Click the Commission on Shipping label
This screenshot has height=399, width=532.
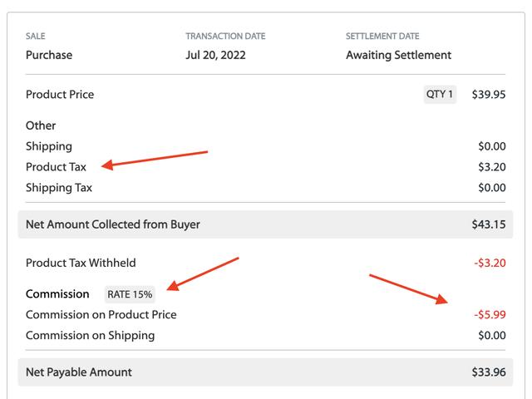pyautogui.click(x=91, y=336)
